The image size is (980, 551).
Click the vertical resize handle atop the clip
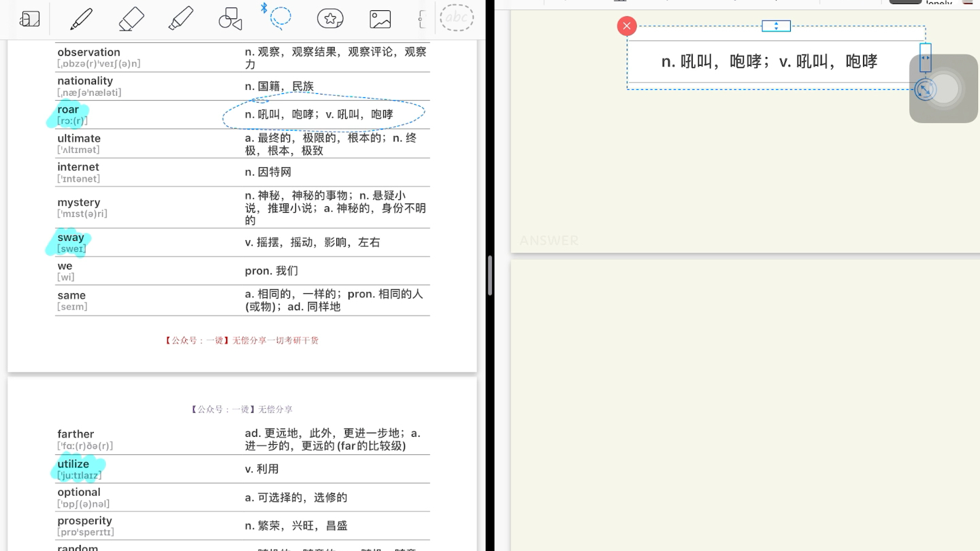[x=776, y=26]
